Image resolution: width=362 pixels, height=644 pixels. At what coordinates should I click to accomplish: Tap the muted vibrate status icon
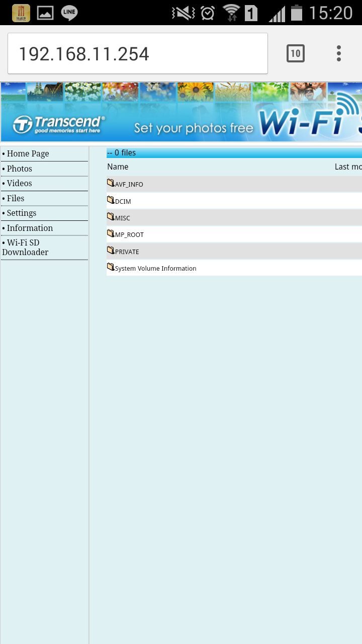point(184,13)
